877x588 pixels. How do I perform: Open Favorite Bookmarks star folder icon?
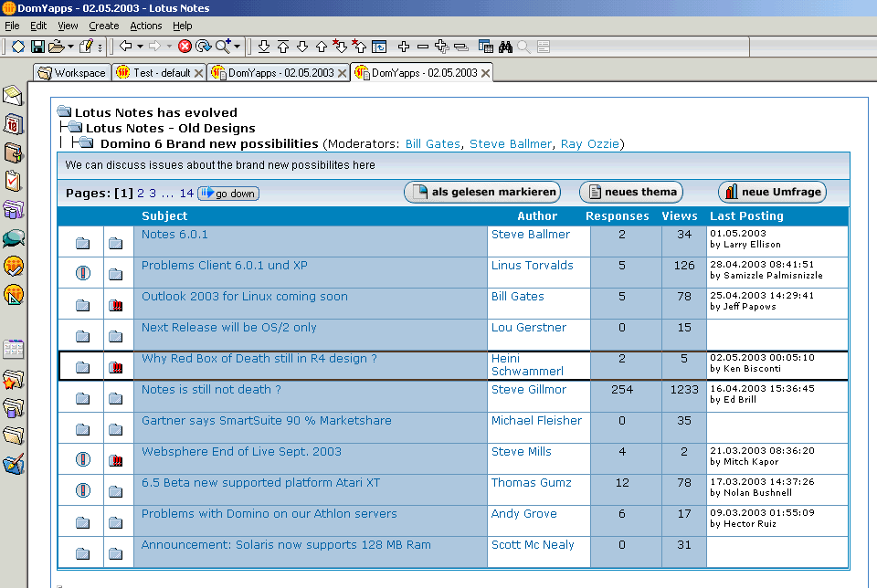13,380
